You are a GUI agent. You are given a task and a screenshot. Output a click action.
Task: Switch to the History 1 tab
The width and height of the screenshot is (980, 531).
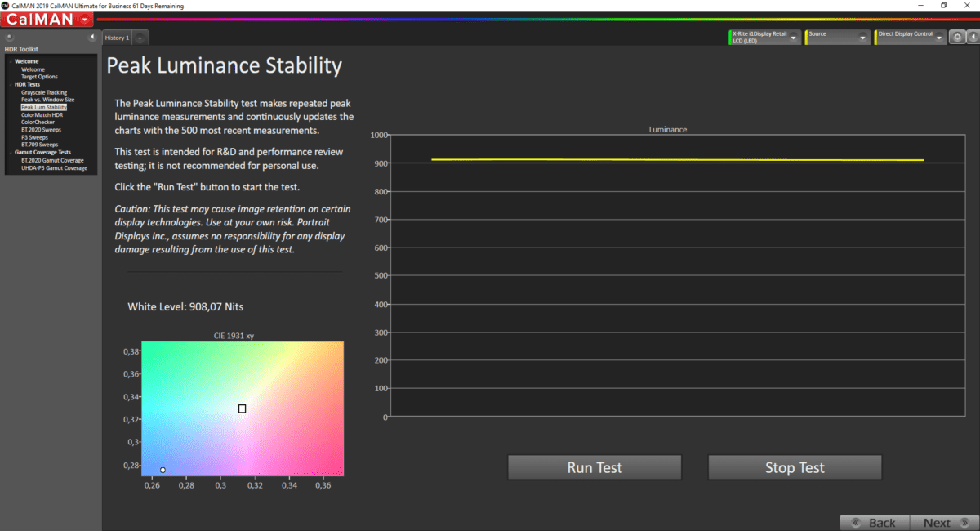(x=117, y=38)
